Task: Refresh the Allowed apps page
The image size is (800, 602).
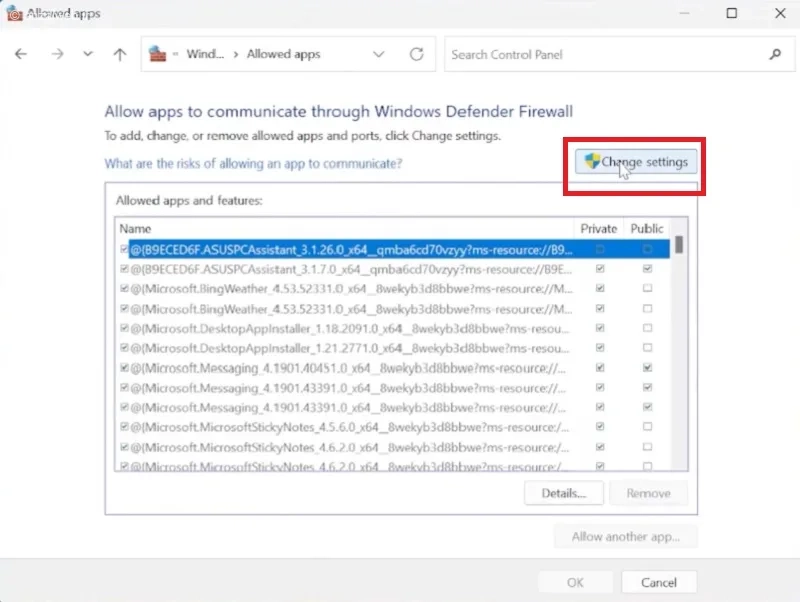Action: 416,54
